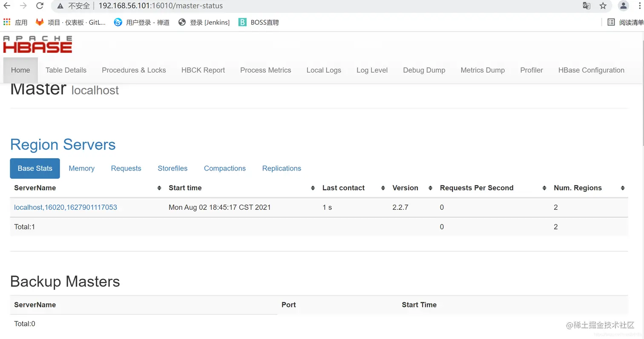Open Debug Dump page
The width and height of the screenshot is (644, 339).
pyautogui.click(x=424, y=70)
